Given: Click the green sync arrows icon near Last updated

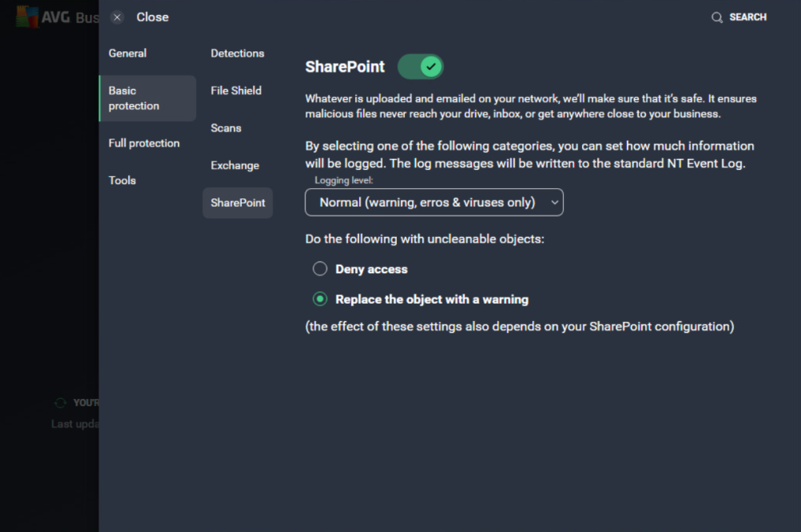Looking at the screenshot, I should click(60, 402).
